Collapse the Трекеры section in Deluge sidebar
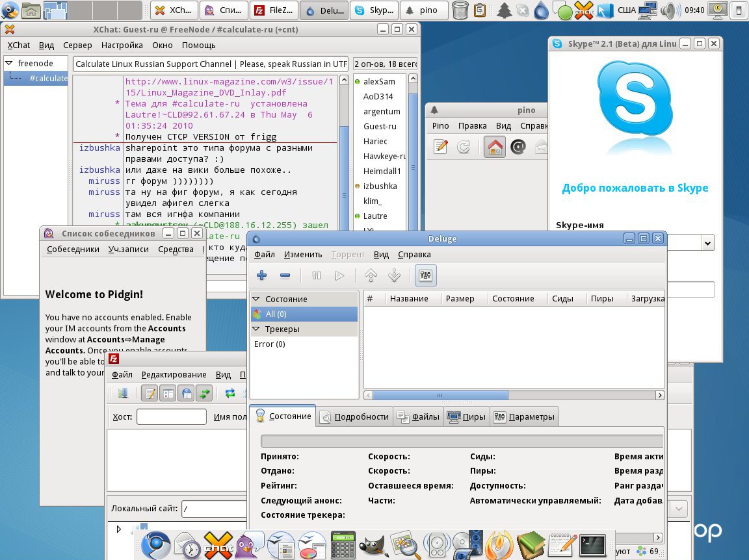 (x=257, y=329)
